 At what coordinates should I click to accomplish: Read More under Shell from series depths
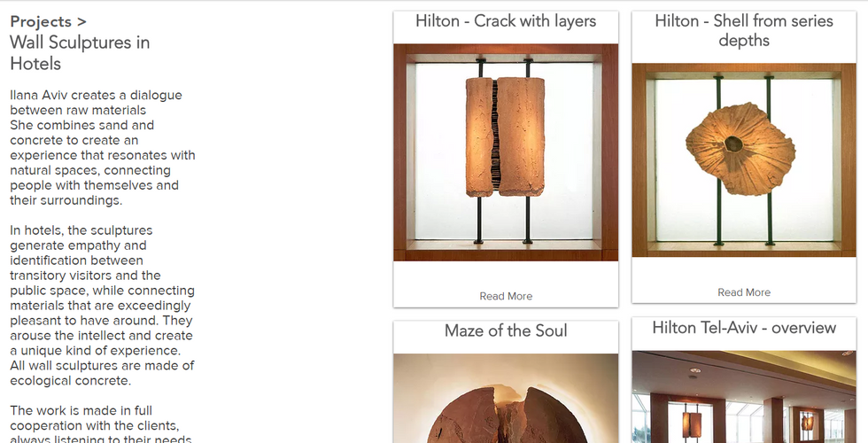743,292
